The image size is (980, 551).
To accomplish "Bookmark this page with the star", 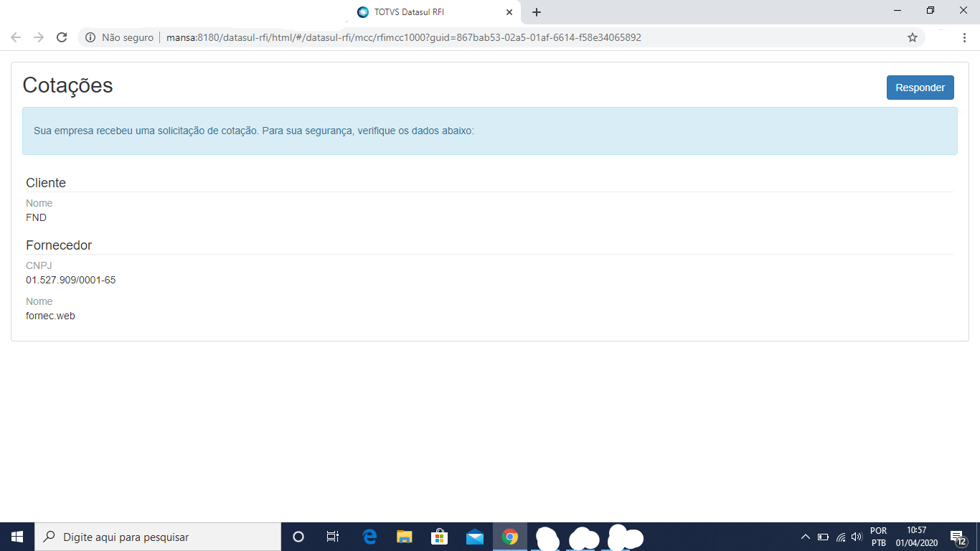I will [913, 37].
